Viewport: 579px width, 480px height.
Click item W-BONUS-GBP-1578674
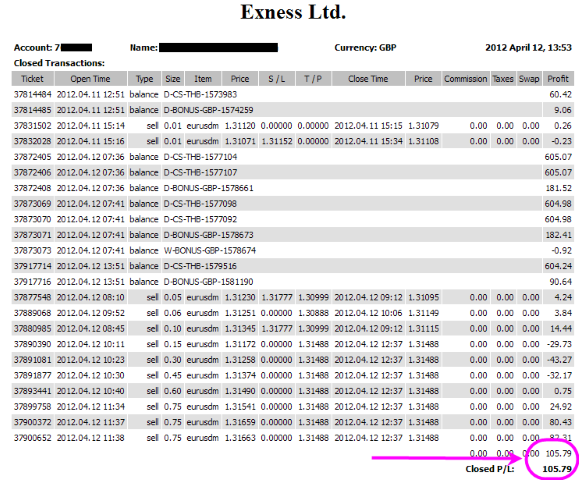point(210,250)
